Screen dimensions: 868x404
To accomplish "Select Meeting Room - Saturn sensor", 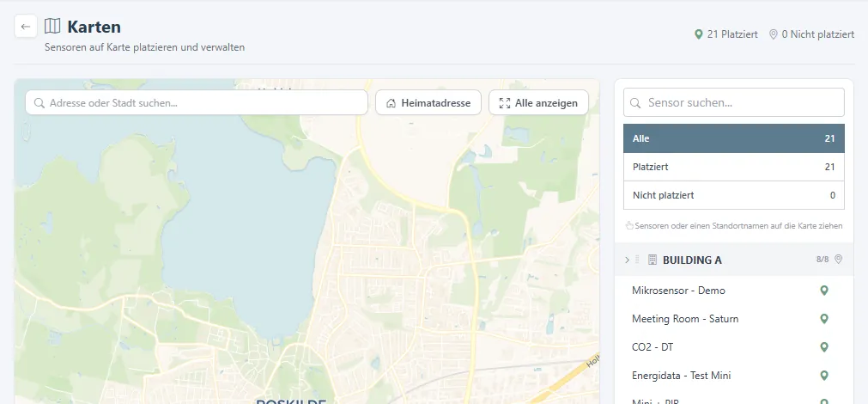I will point(685,319).
